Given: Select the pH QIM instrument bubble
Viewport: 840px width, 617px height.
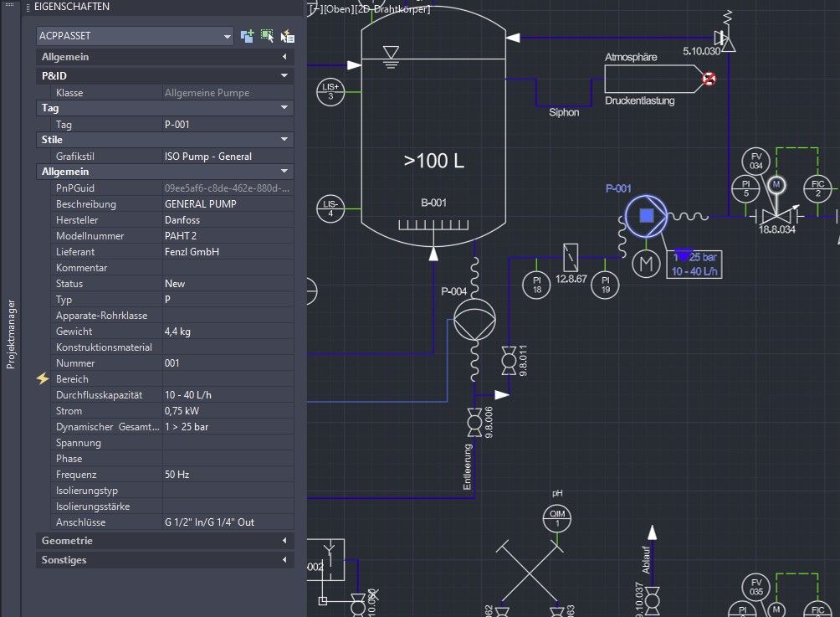Looking at the screenshot, I should [557, 517].
